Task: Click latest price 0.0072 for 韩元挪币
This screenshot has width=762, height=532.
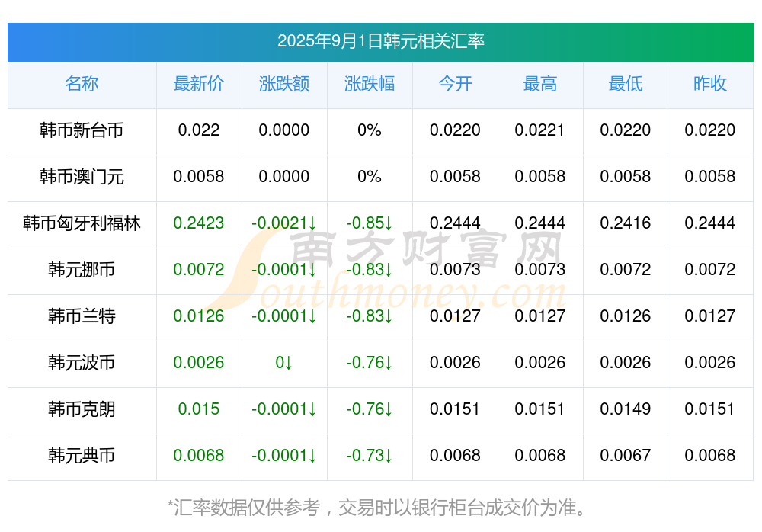Action: [199, 269]
